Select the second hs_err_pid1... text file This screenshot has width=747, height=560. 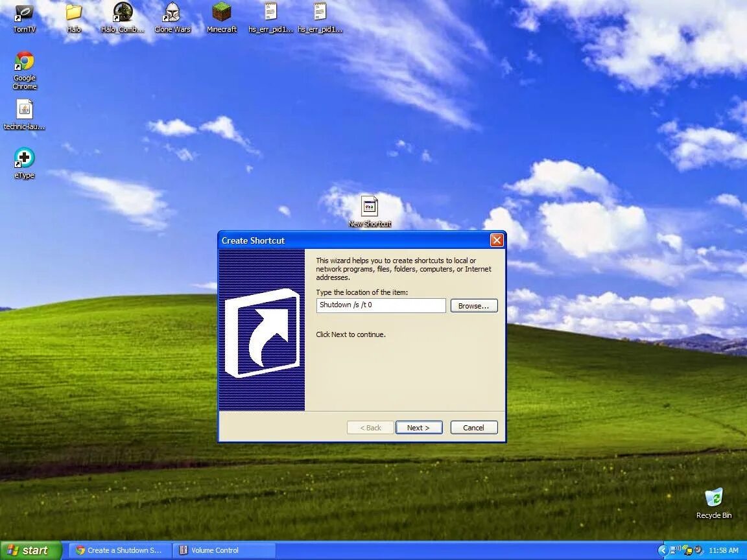(320, 18)
